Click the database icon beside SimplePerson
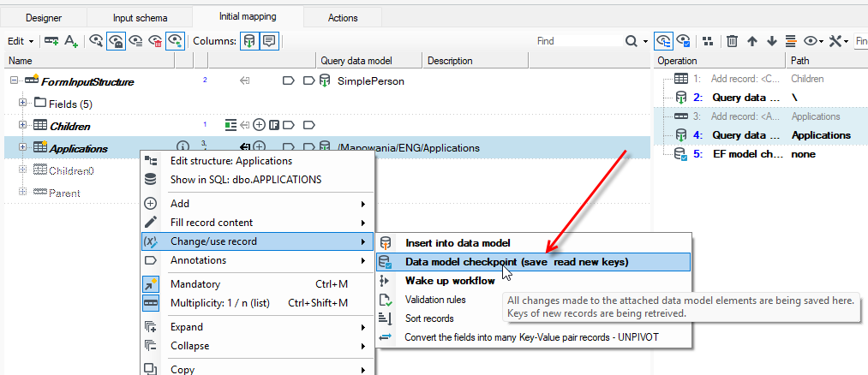The image size is (868, 375). point(325,81)
